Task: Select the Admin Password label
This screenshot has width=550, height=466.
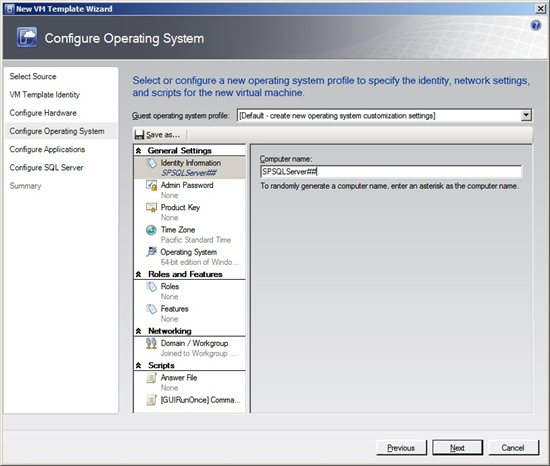Action: click(187, 185)
